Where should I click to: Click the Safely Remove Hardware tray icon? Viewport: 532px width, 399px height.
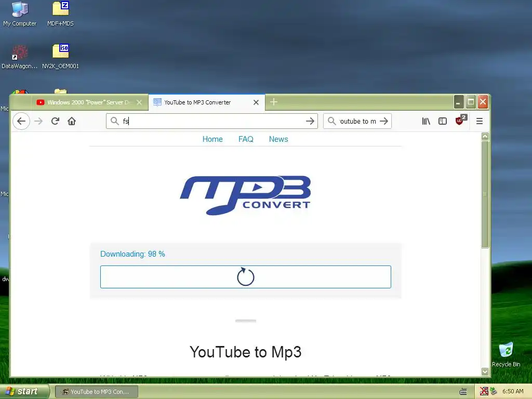coord(494,392)
